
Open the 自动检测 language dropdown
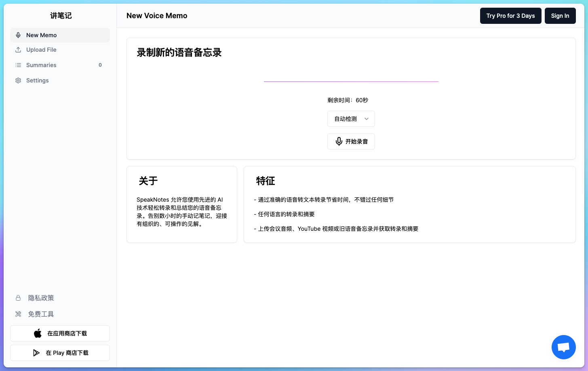pyautogui.click(x=351, y=119)
